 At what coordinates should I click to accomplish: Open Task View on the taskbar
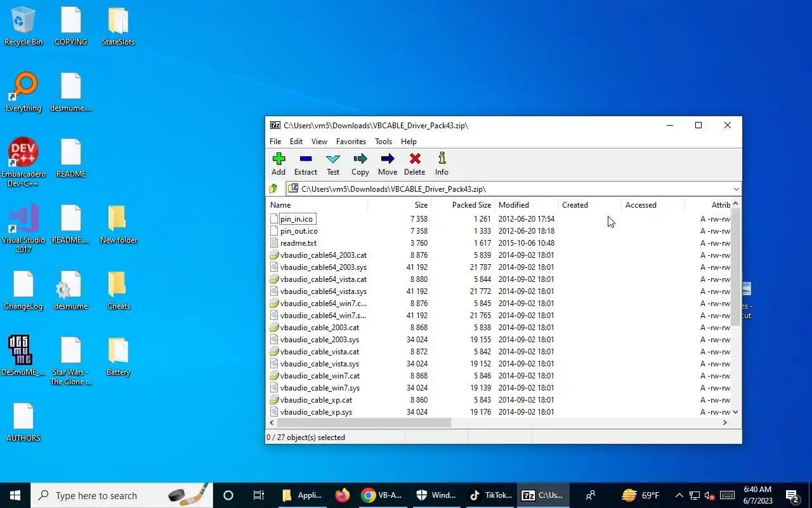click(259, 495)
